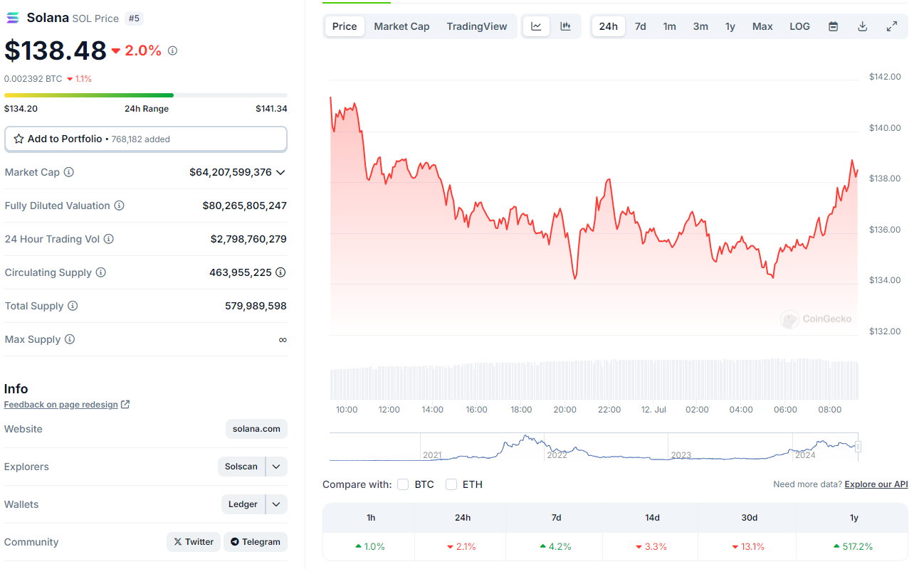Screen dimensions: 924x569
Task: Click the X logo in the Twitter button
Action: pyautogui.click(x=178, y=542)
